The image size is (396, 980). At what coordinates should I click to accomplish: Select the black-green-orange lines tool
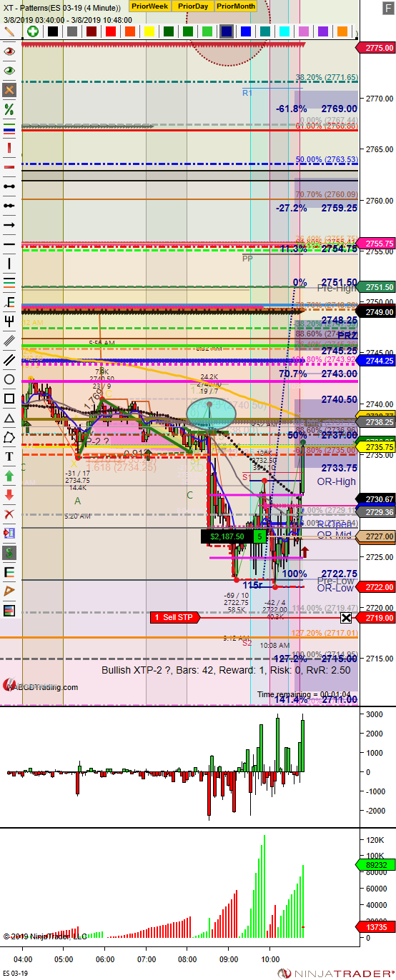point(9,283)
